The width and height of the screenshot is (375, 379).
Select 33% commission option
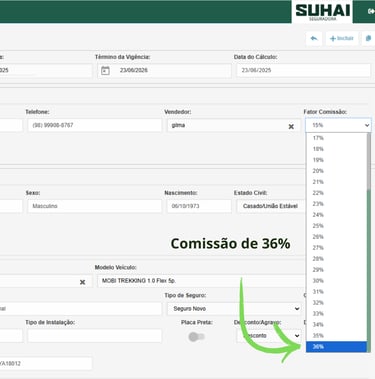tap(336, 314)
